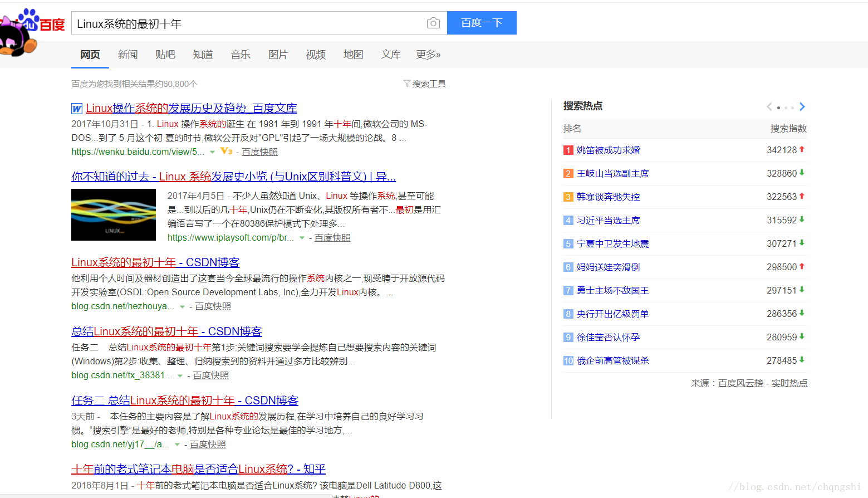Viewport: 868px width, 498px height.
Task: Open result 任务二 总结Linux系统的最初十年
Action: click(x=185, y=401)
